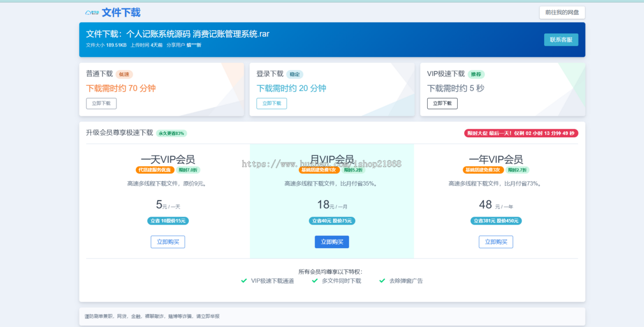Click the red 限时大促 countdown badge
The height and width of the screenshot is (327, 644).
(x=521, y=133)
